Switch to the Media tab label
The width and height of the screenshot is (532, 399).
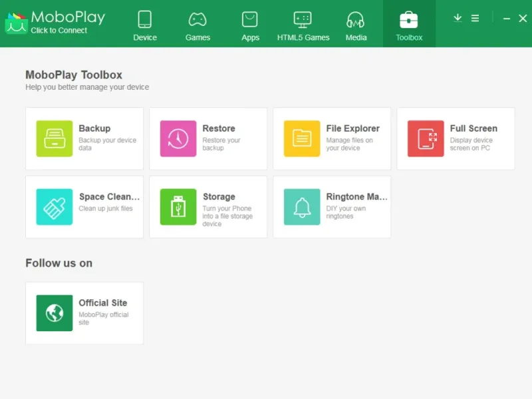click(356, 37)
